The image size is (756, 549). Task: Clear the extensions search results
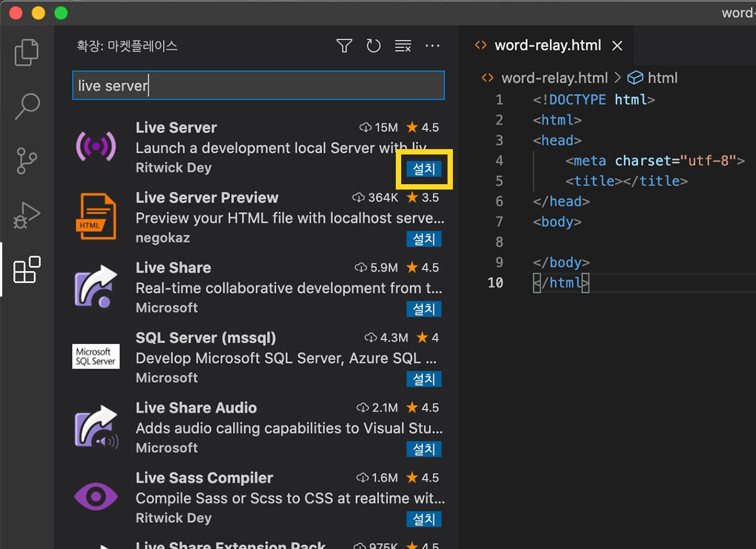403,46
